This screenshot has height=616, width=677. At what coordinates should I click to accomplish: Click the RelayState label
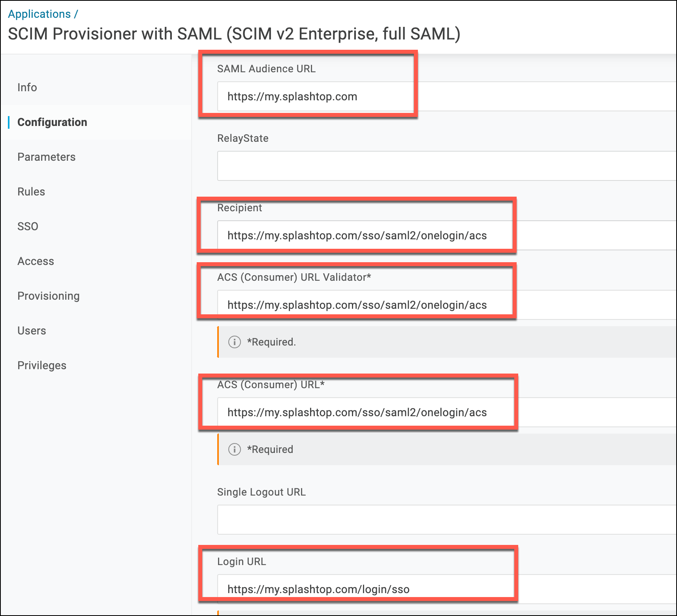(243, 138)
